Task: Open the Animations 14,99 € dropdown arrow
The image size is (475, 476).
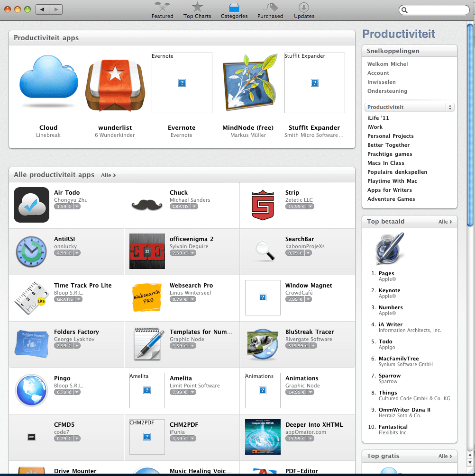Action: [x=311, y=392]
